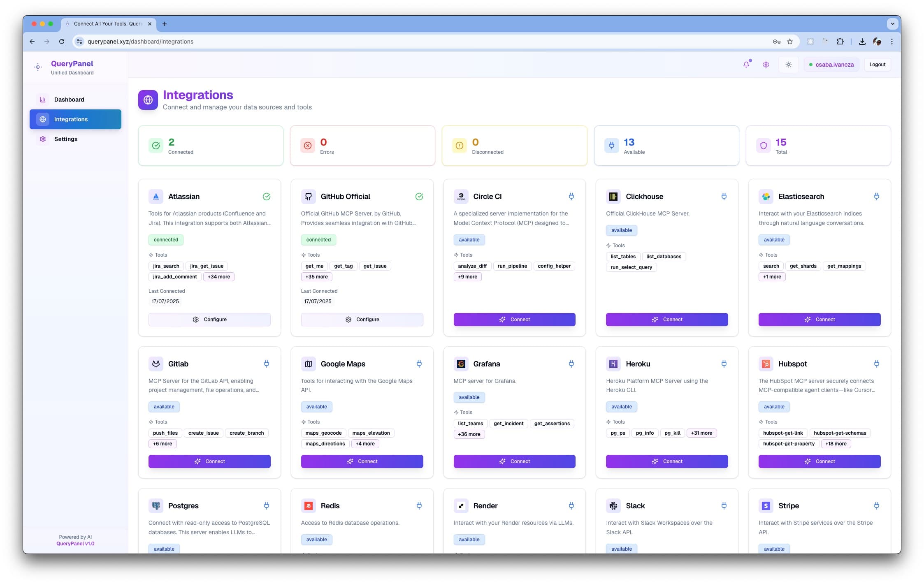The image size is (924, 584).
Task: Expand Hubspot's +18 more tools
Action: click(836, 444)
